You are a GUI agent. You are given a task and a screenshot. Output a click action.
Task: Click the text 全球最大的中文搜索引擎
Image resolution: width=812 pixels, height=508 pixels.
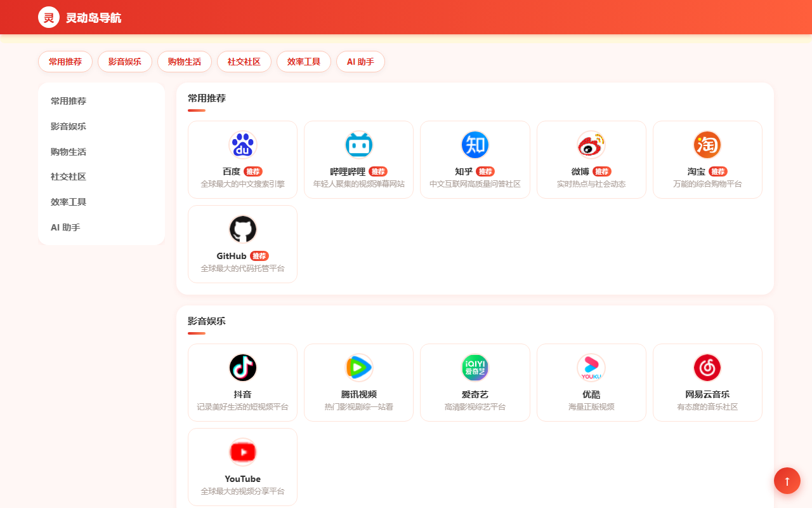coord(242,184)
